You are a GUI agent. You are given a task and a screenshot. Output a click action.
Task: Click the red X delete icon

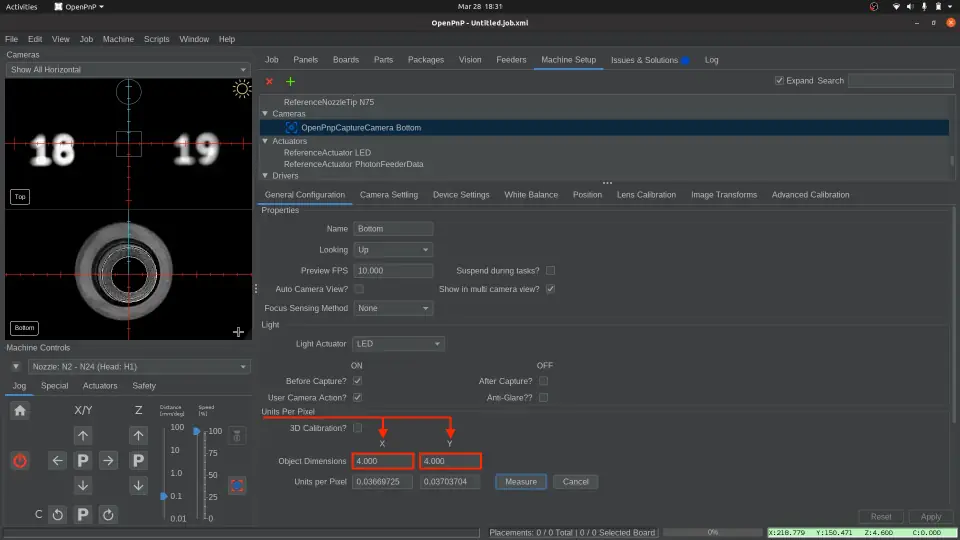click(x=269, y=81)
